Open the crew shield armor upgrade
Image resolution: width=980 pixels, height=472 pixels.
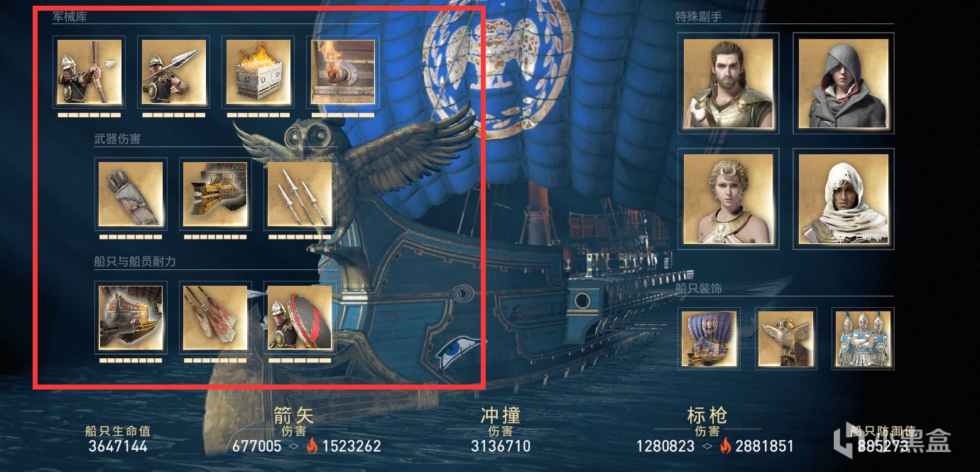[300, 318]
